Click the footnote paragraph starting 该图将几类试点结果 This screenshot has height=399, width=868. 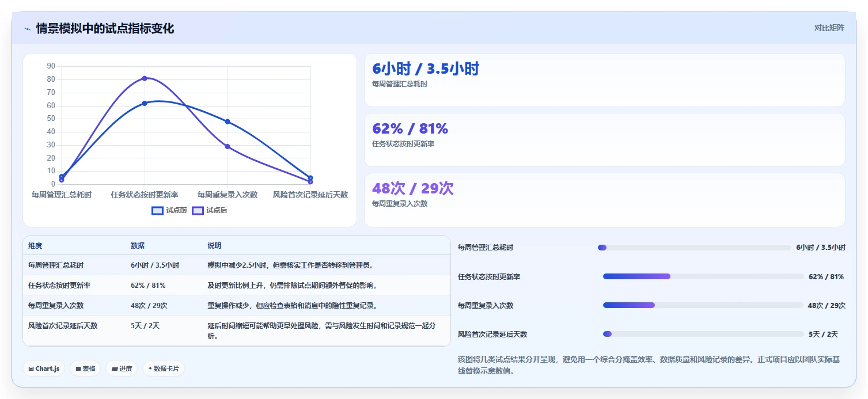[649, 365]
